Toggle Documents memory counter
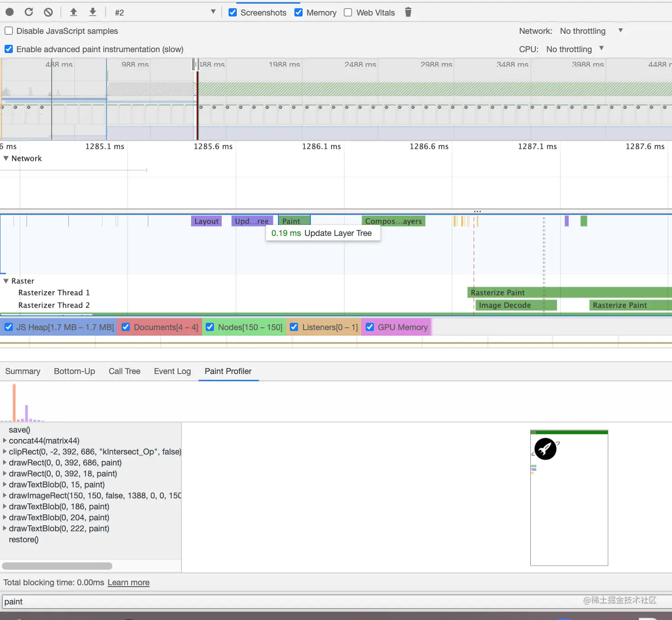 [126, 327]
